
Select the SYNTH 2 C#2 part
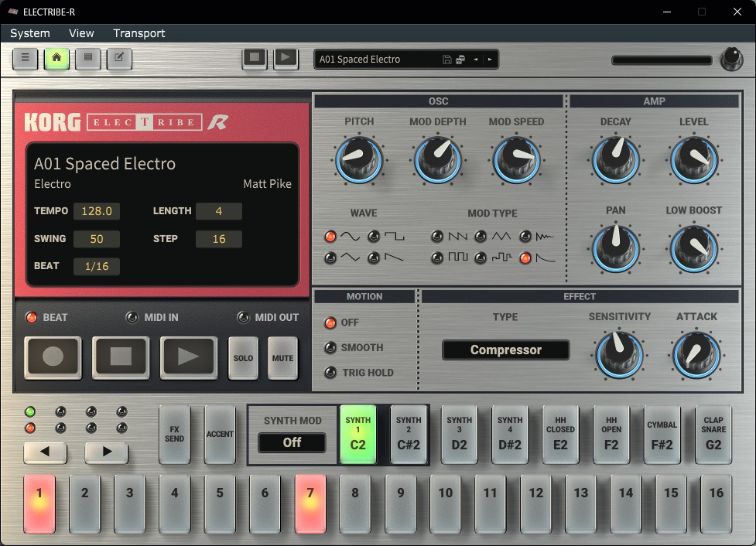(x=409, y=434)
